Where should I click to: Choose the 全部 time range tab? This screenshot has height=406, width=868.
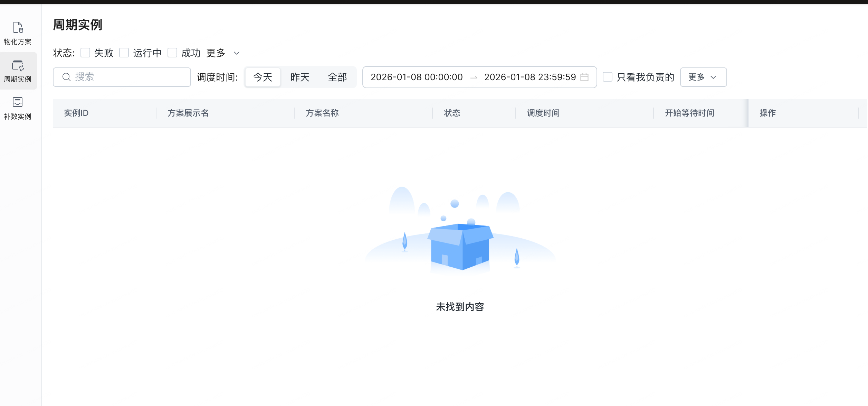tap(337, 77)
